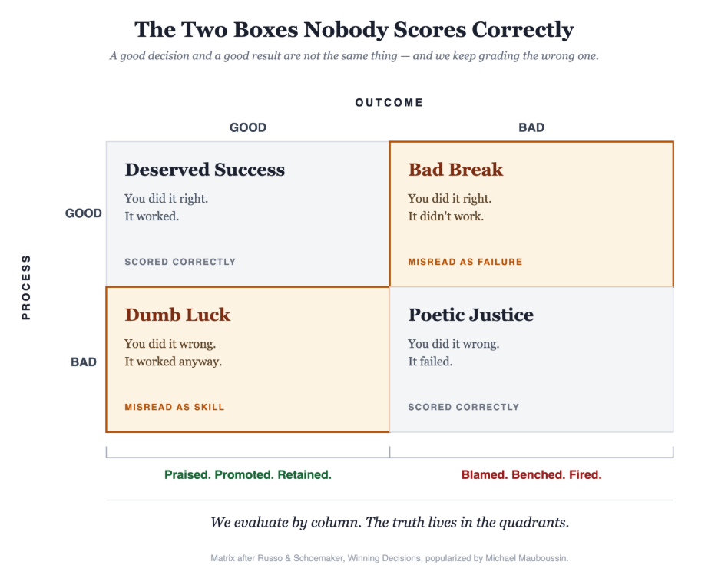The height and width of the screenshot is (588, 708).
Task: Click the italic subtitle about good decisions
Action: pyautogui.click(x=354, y=56)
